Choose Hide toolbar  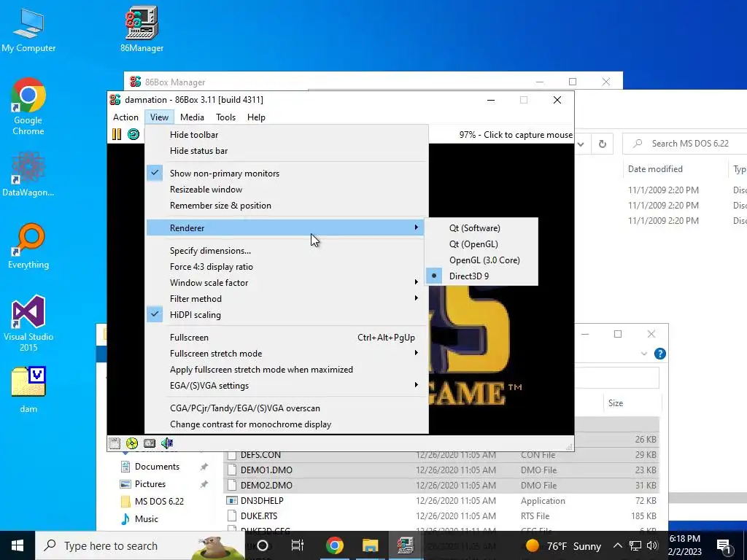pos(286,135)
